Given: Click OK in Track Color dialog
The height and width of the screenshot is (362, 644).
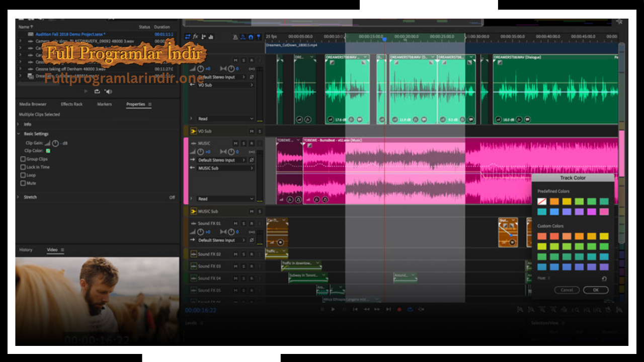Looking at the screenshot, I should (x=596, y=290).
